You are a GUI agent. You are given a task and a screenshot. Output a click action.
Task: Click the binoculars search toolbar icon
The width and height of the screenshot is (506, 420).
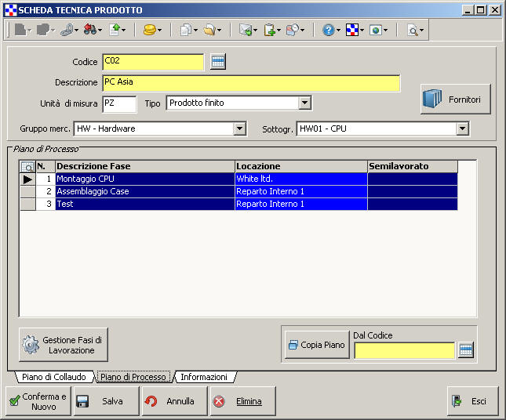point(90,30)
